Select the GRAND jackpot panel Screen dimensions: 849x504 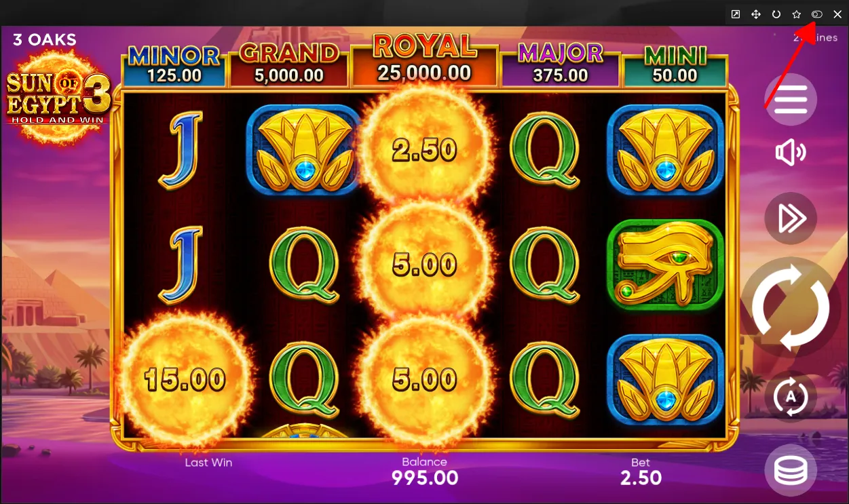(x=289, y=64)
